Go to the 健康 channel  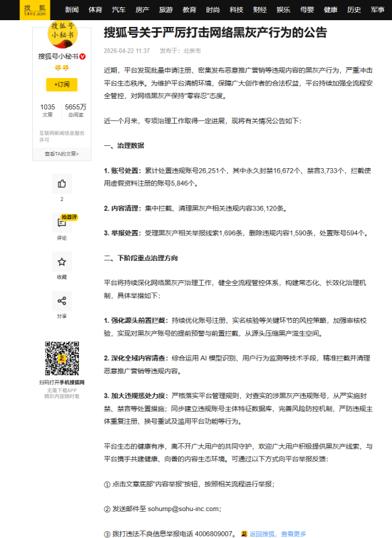pyautogui.click(x=331, y=10)
